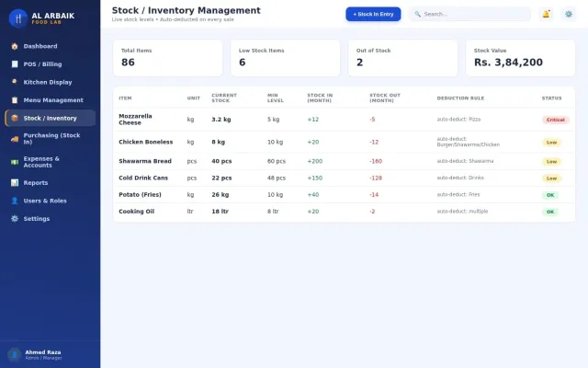Select the Chicken Boneless item name

point(146,142)
